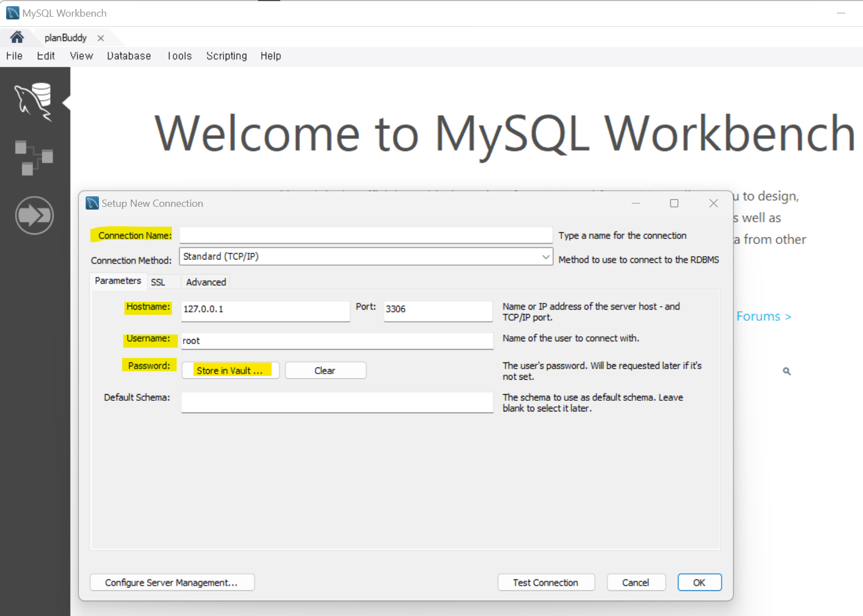Open the Tools menu
This screenshot has height=616, width=863.
point(180,56)
